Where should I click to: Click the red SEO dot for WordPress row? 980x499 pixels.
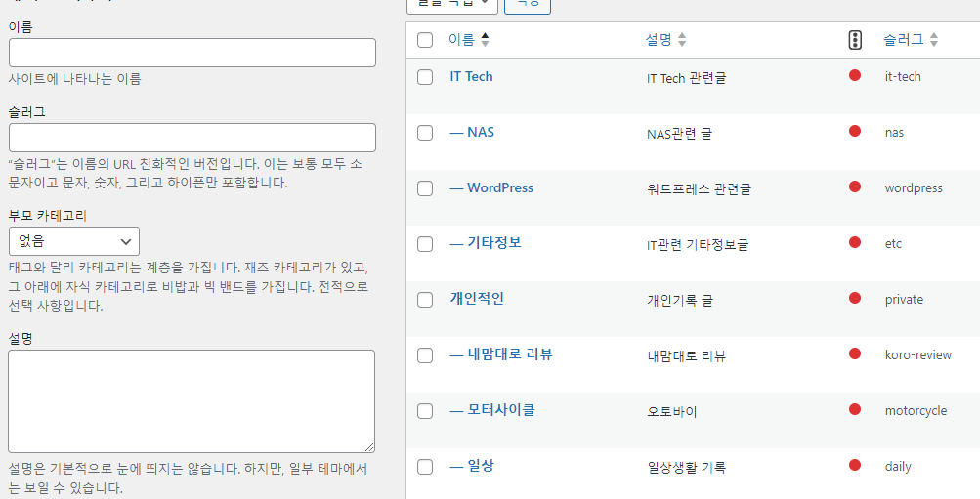coord(855,187)
